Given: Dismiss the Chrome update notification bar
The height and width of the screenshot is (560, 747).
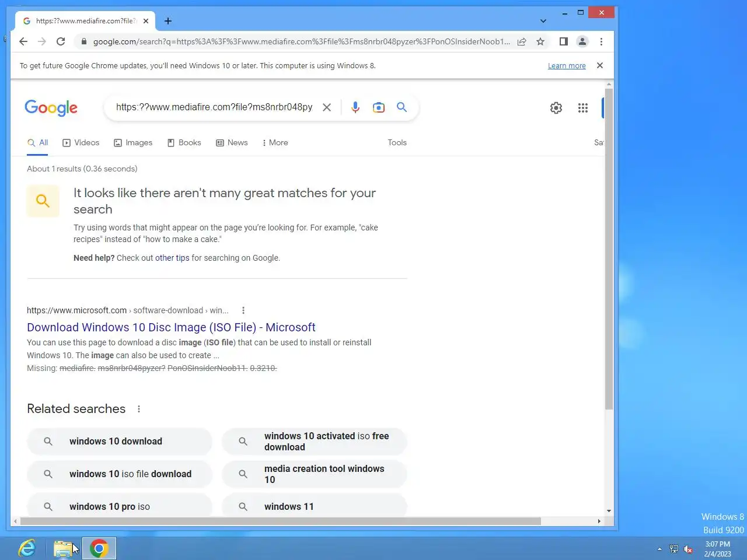Looking at the screenshot, I should click(599, 65).
